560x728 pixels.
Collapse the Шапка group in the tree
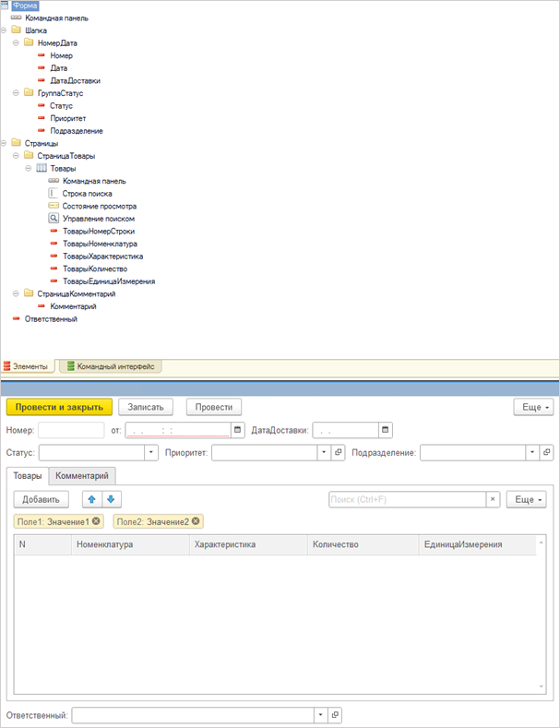(x=6, y=30)
